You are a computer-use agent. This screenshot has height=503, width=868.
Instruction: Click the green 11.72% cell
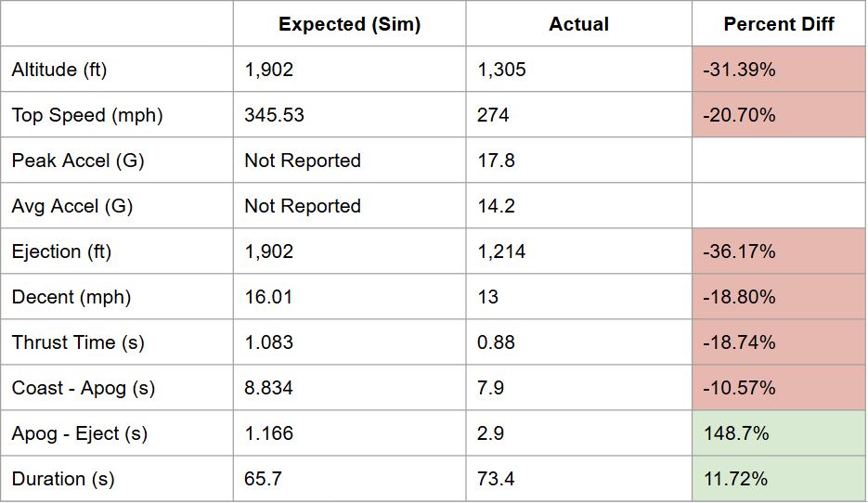[778, 478]
